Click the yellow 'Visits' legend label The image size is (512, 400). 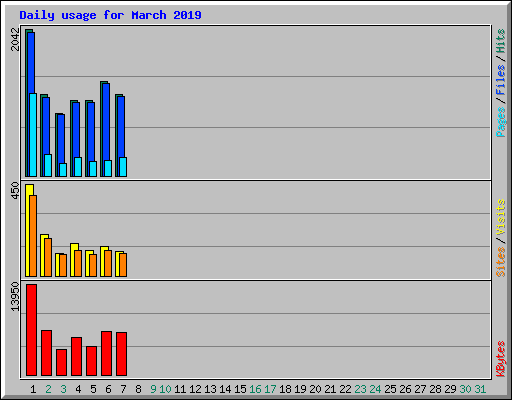click(x=501, y=218)
